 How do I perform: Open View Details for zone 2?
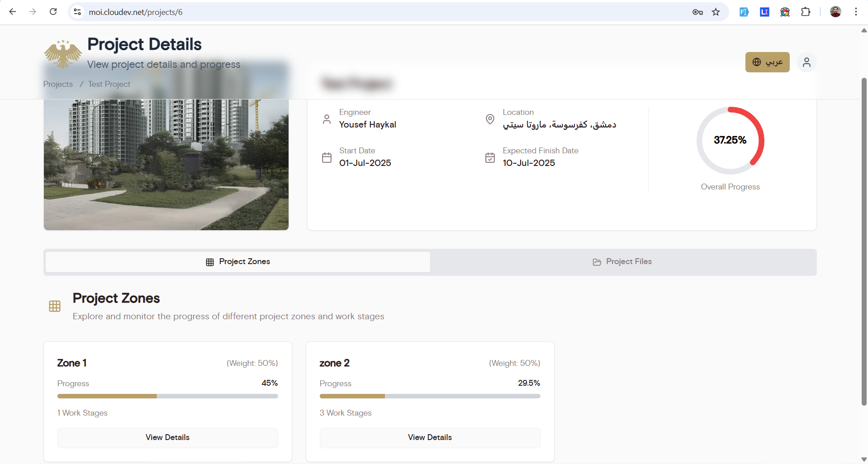pos(430,437)
